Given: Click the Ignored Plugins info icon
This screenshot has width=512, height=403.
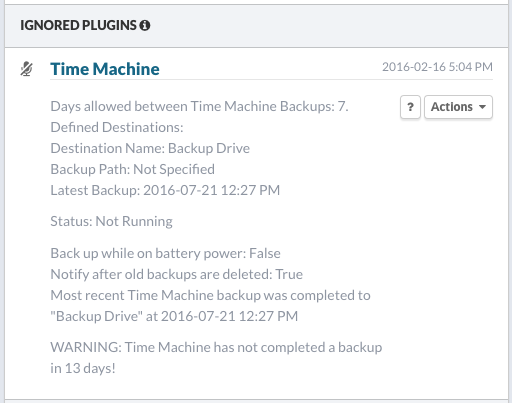Looking at the screenshot, I should point(145,25).
